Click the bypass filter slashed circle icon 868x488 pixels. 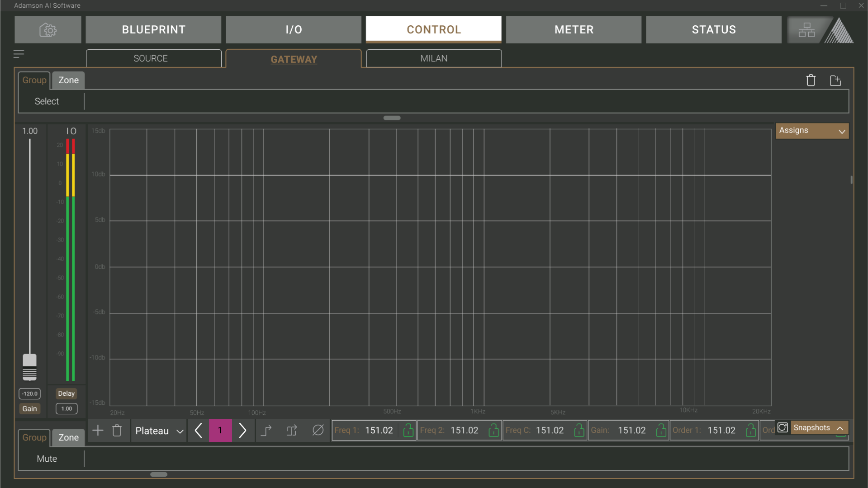tap(318, 430)
